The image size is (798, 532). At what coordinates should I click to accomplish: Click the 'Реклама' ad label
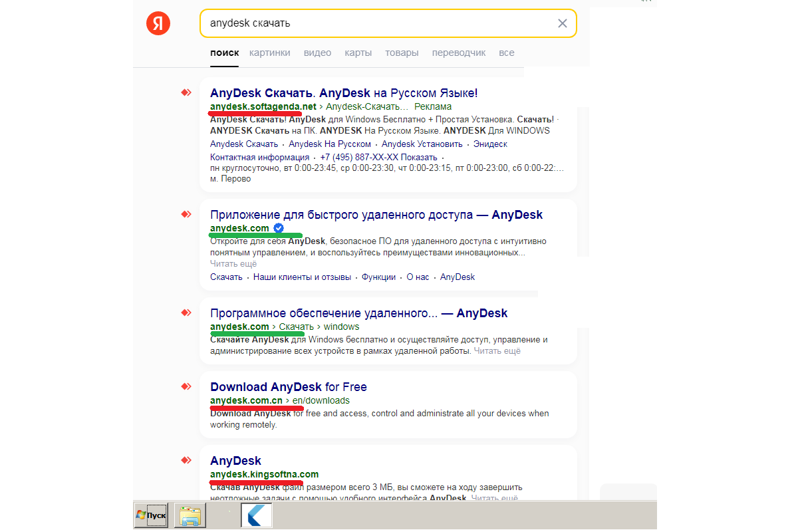432,106
